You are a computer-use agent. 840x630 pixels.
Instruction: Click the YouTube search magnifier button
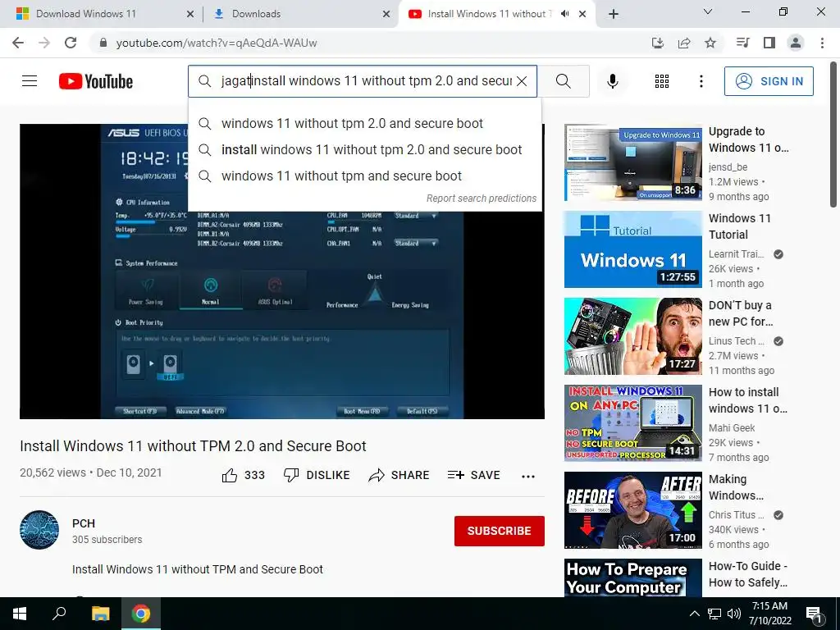pyautogui.click(x=563, y=81)
